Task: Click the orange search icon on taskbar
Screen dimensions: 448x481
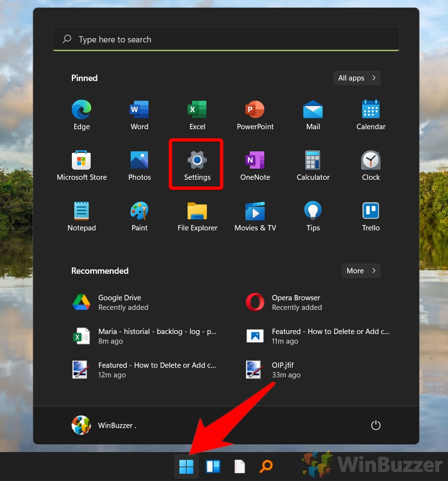Action: (x=266, y=466)
